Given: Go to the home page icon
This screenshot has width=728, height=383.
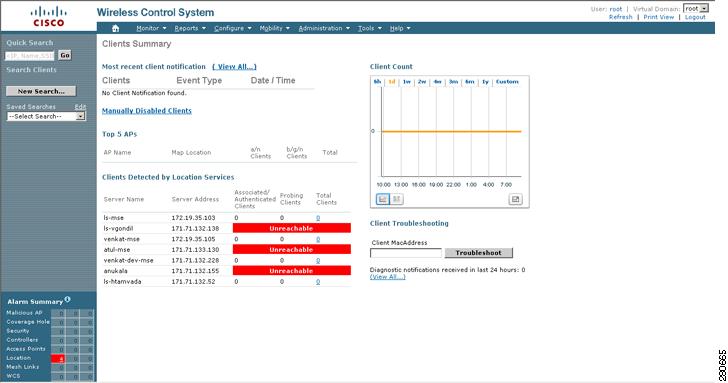Looking at the screenshot, I should click(x=116, y=28).
